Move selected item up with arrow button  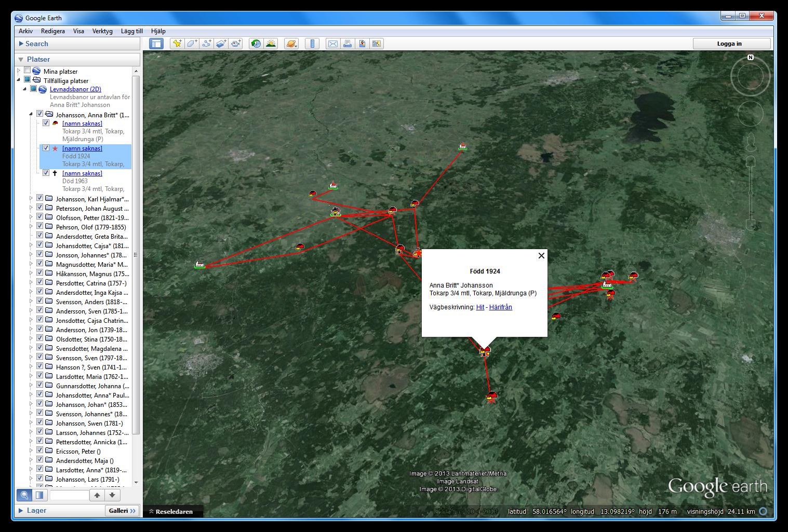coord(97,495)
